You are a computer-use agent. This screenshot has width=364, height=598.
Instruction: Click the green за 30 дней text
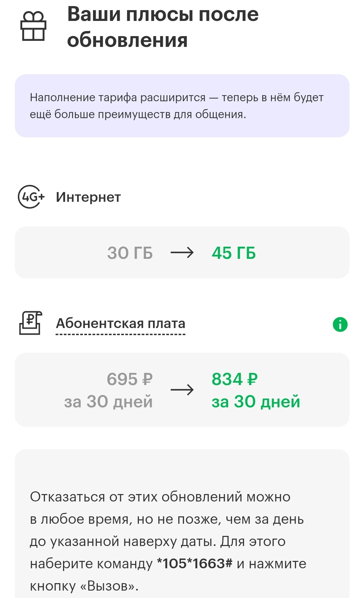pos(256,402)
